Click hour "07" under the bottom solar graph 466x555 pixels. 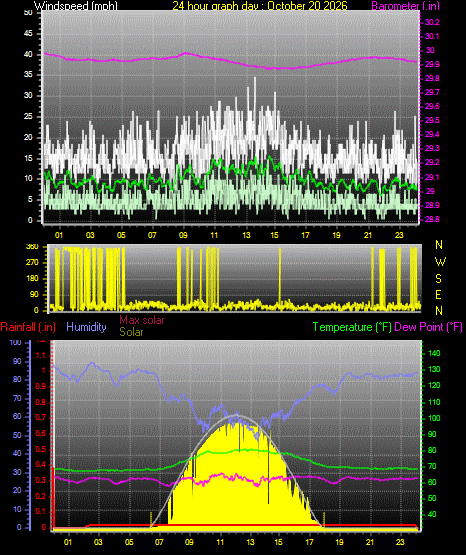point(159,542)
